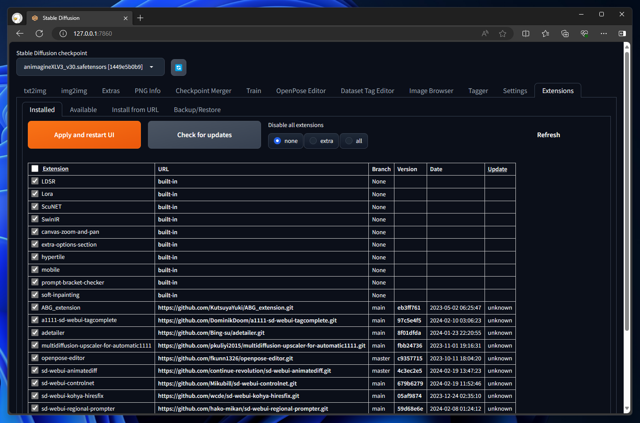This screenshot has width=640, height=423.
Task: Click the browser address bar URL
Action: click(93, 33)
